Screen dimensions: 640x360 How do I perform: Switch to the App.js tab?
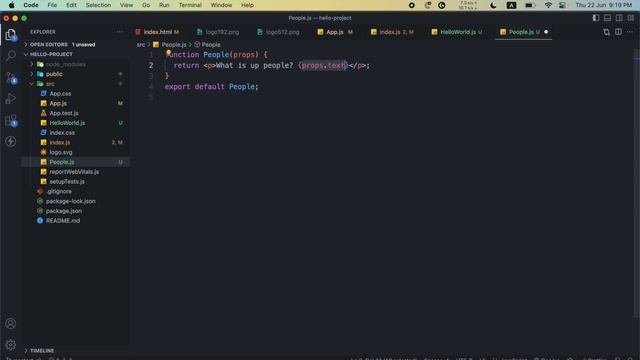(x=335, y=32)
